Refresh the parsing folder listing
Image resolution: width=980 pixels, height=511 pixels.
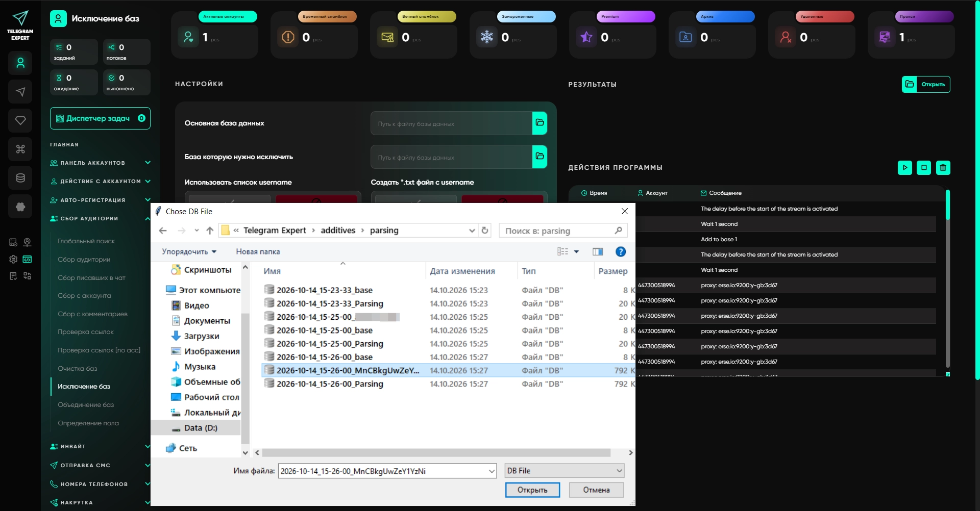tap(485, 231)
